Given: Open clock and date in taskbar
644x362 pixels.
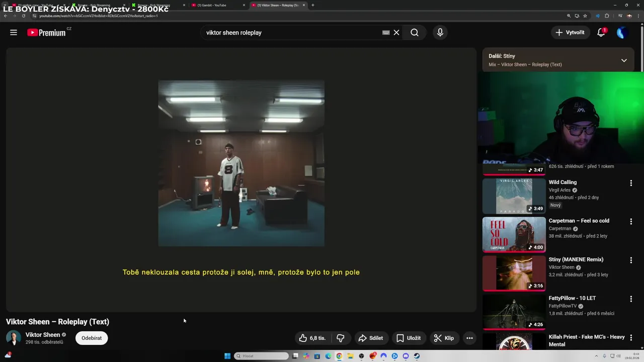Looking at the screenshot, I should [632, 356].
